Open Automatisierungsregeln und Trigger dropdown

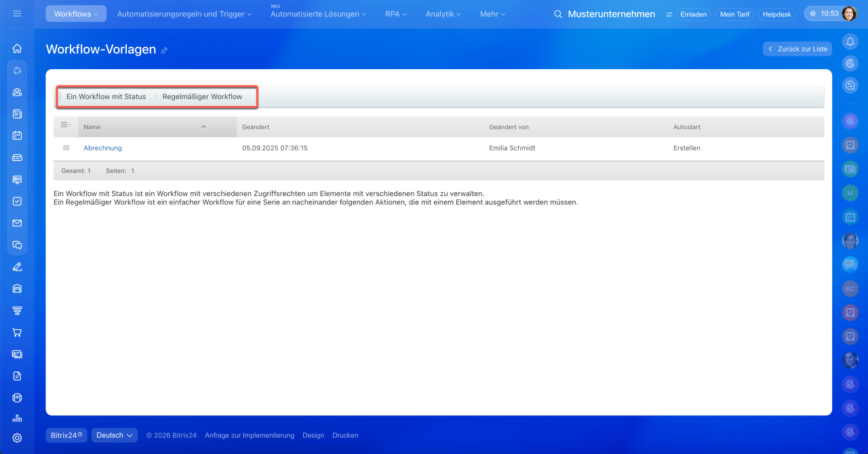pyautogui.click(x=184, y=14)
